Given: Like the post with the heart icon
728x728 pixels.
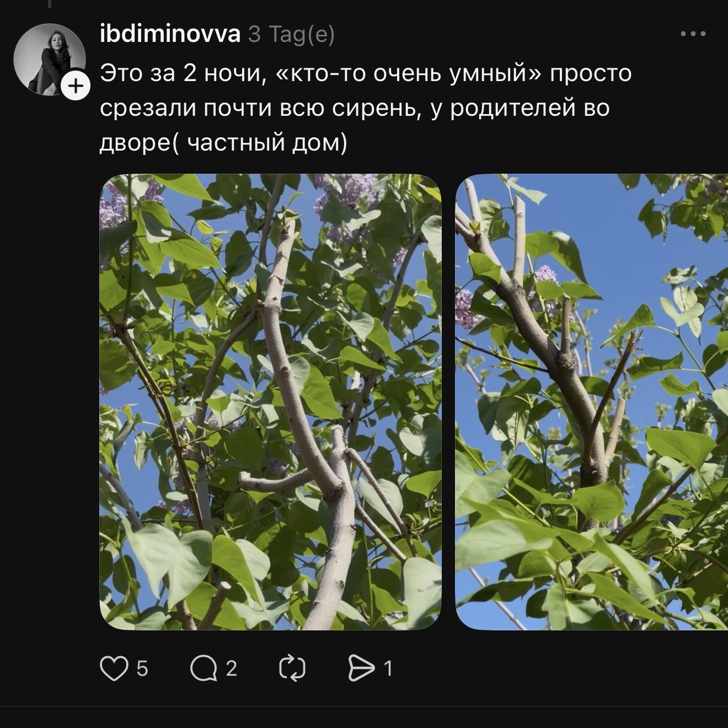Looking at the screenshot, I should point(114,668).
